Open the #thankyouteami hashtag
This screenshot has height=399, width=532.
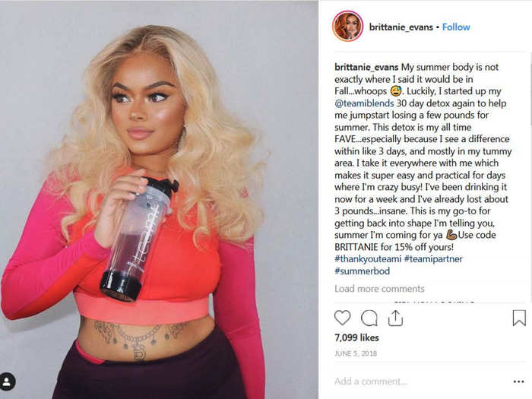tap(368, 259)
